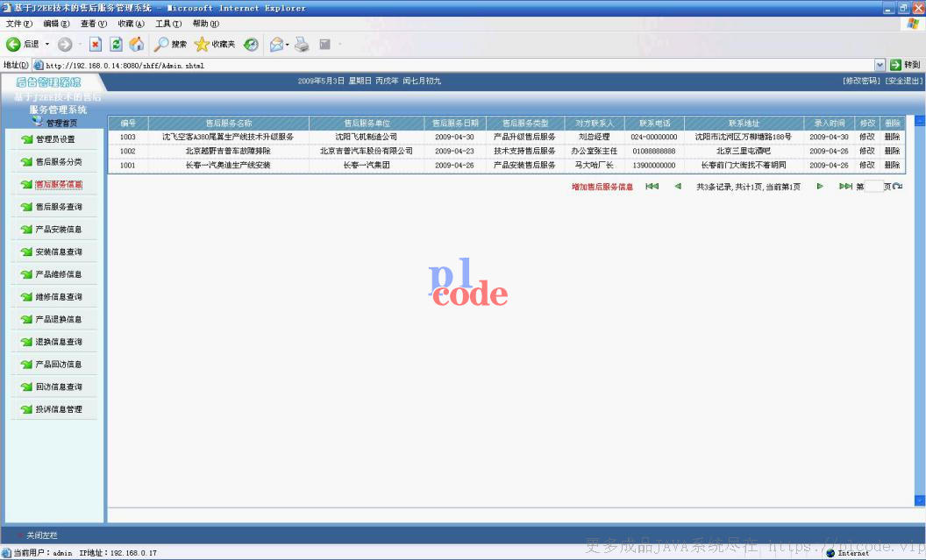Click the cell 沈阳飞机制造公司
This screenshot has height=560, width=926.
367,137
